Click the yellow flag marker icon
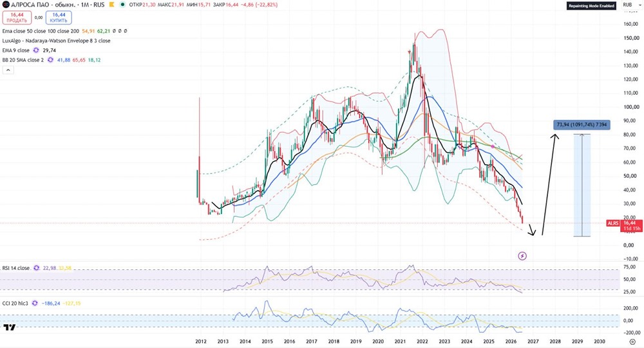This screenshot has height=348, width=644. tap(111, 5)
